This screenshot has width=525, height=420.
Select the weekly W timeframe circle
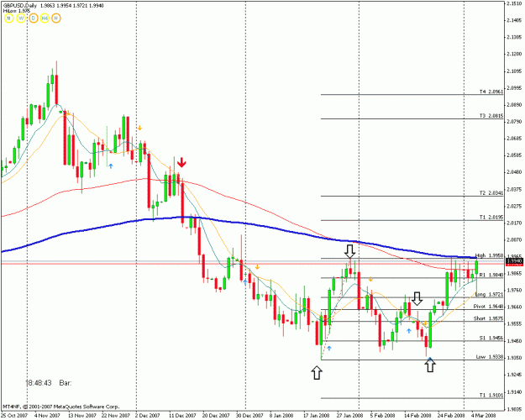tap(21, 18)
